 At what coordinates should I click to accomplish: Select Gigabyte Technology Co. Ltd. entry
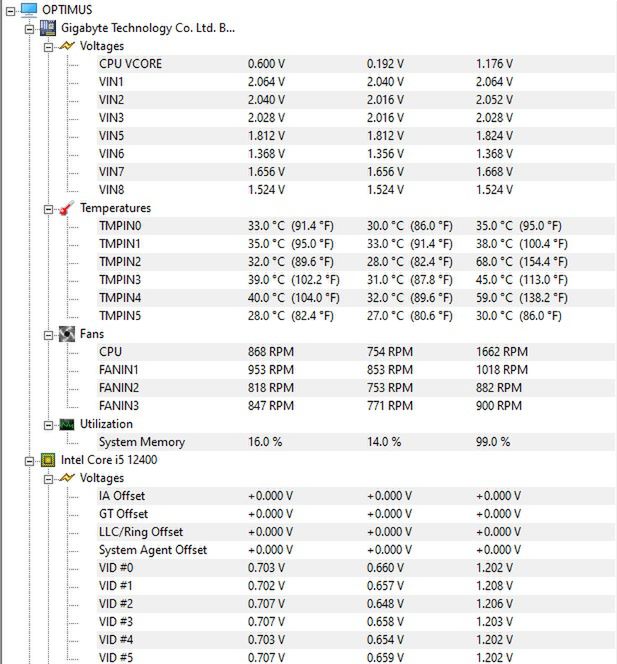[x=148, y=28]
